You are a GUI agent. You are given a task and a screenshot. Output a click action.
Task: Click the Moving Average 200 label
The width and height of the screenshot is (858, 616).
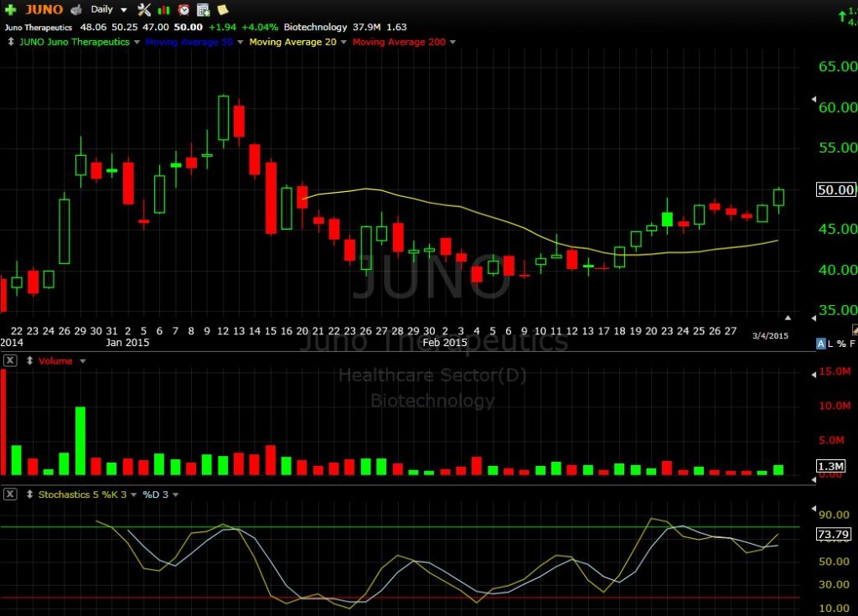tap(399, 42)
